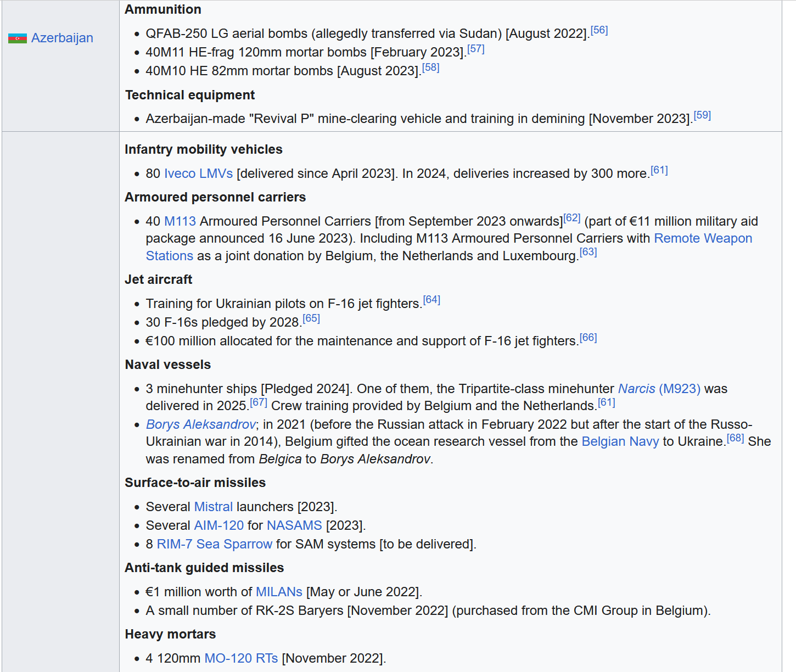Click the Azerbaijan flag icon
796x672 pixels.
[x=18, y=38]
